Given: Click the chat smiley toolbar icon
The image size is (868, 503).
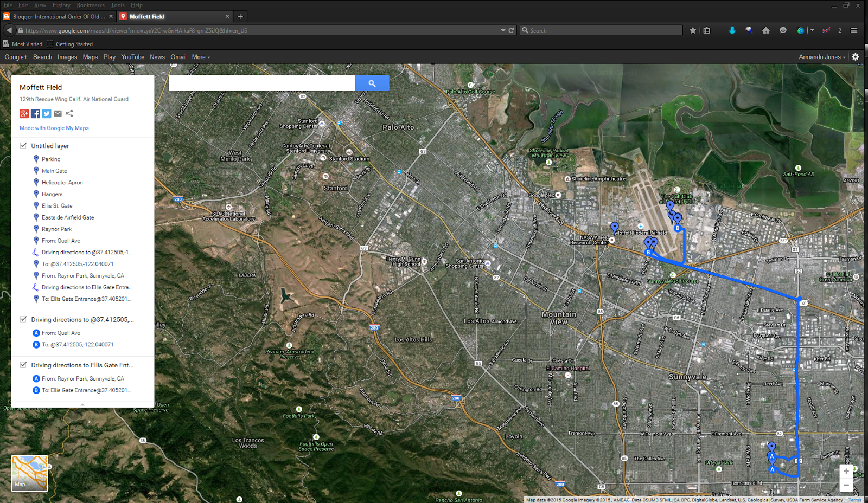Looking at the screenshot, I should point(783,30).
